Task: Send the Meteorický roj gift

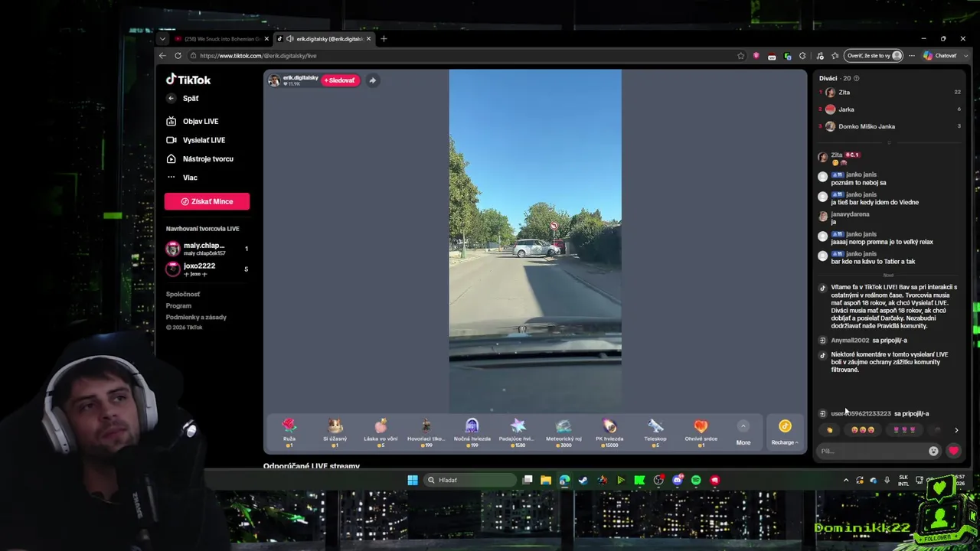Action: 563,432
